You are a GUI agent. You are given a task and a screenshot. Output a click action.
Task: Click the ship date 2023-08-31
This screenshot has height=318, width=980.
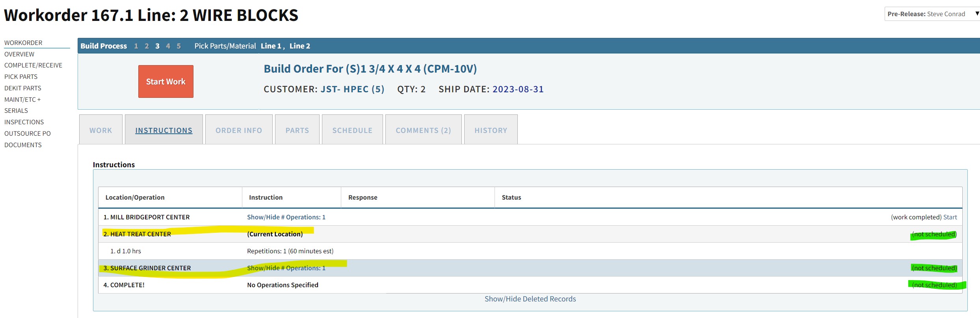coord(518,89)
